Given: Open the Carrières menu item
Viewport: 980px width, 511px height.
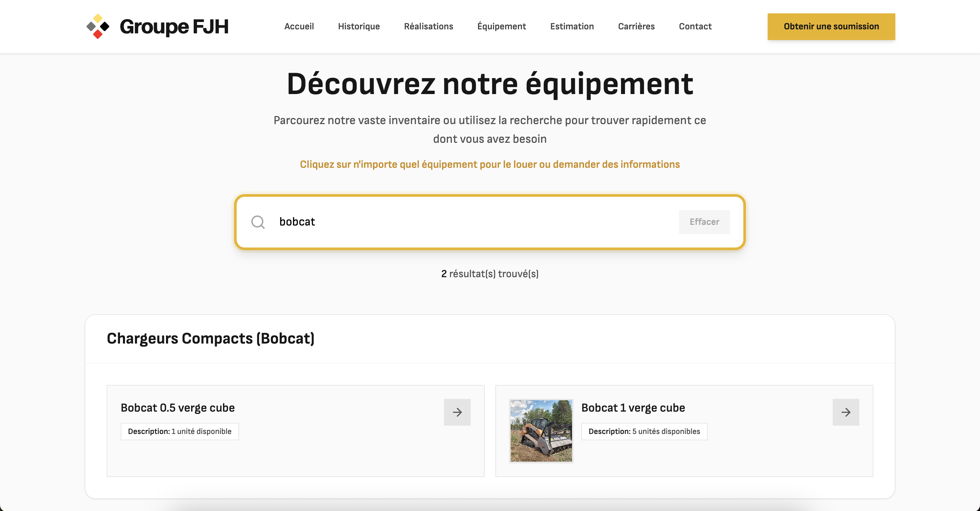Looking at the screenshot, I should tap(636, 26).
